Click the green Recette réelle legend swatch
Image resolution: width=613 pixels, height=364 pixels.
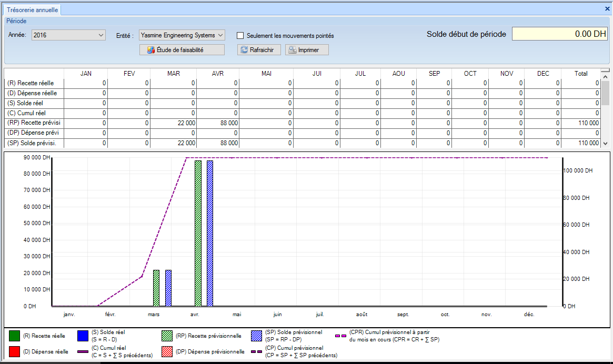pyautogui.click(x=15, y=336)
